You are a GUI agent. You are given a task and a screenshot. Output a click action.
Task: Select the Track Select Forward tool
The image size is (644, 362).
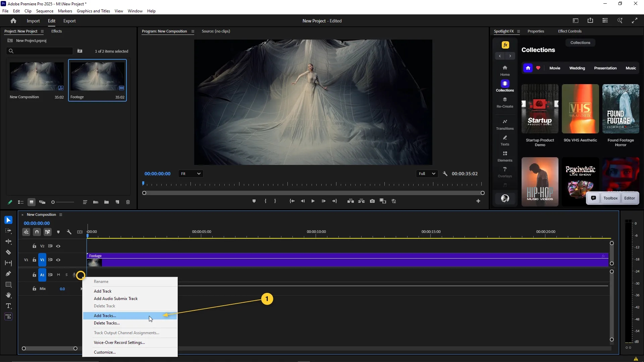tap(8, 231)
